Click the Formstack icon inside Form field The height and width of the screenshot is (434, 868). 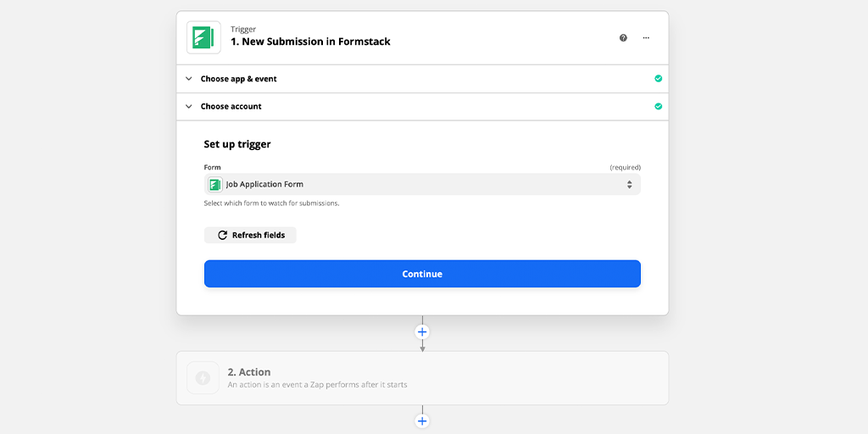click(x=215, y=184)
